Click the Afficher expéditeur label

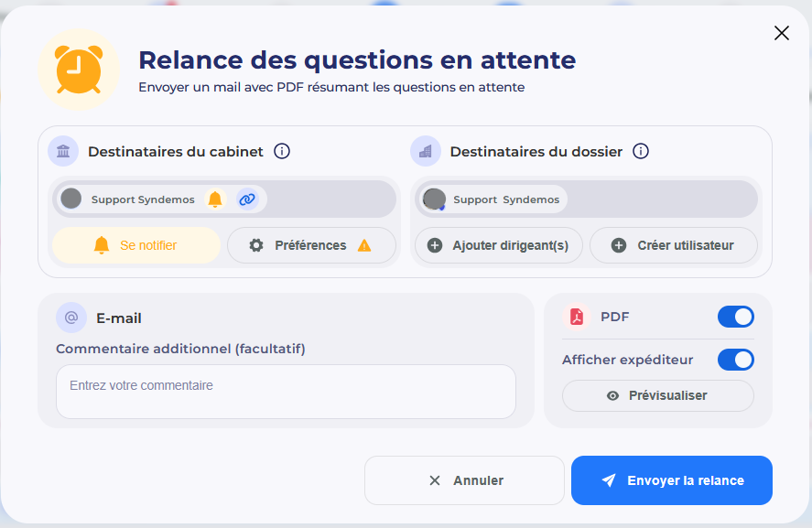[628, 360]
